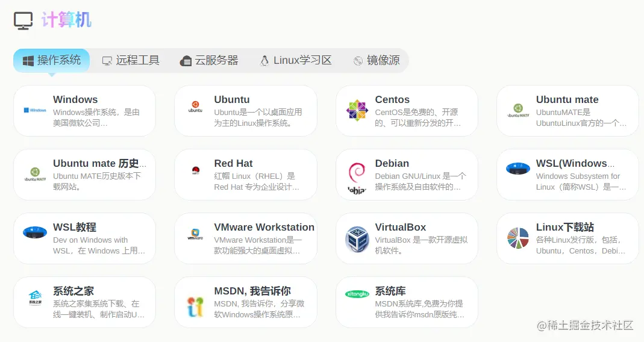Click the Windows logo icon in the Windows card

(x=35, y=110)
